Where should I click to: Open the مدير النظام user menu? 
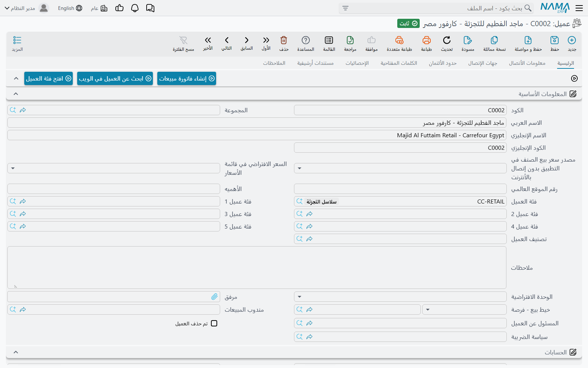(26, 8)
